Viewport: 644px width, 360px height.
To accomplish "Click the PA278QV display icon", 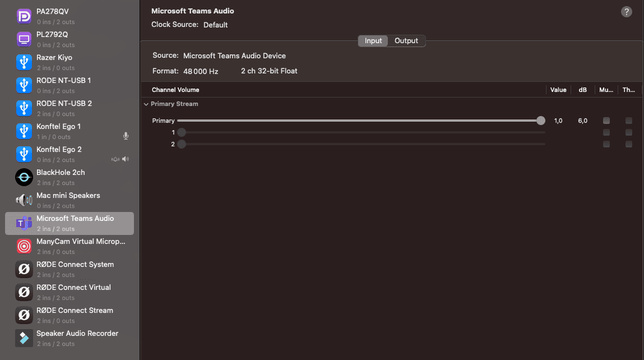I will [24, 16].
